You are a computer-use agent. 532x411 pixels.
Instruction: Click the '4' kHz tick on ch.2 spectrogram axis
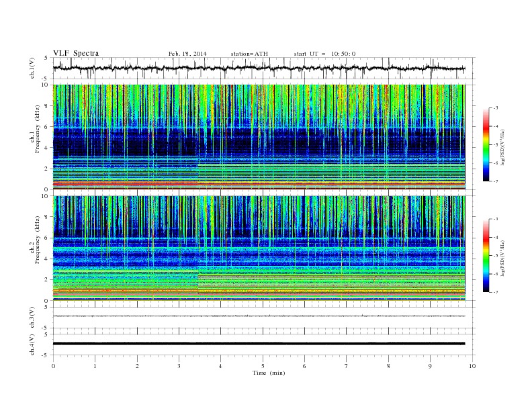(46, 259)
